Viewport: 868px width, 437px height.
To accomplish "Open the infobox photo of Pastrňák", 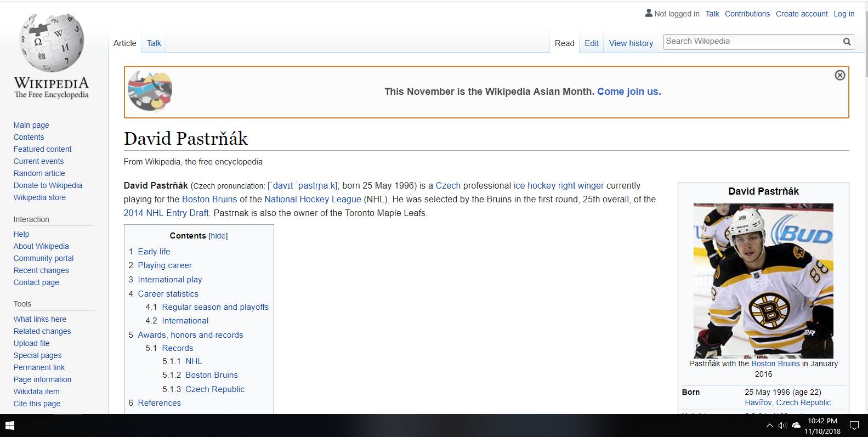I will click(763, 281).
